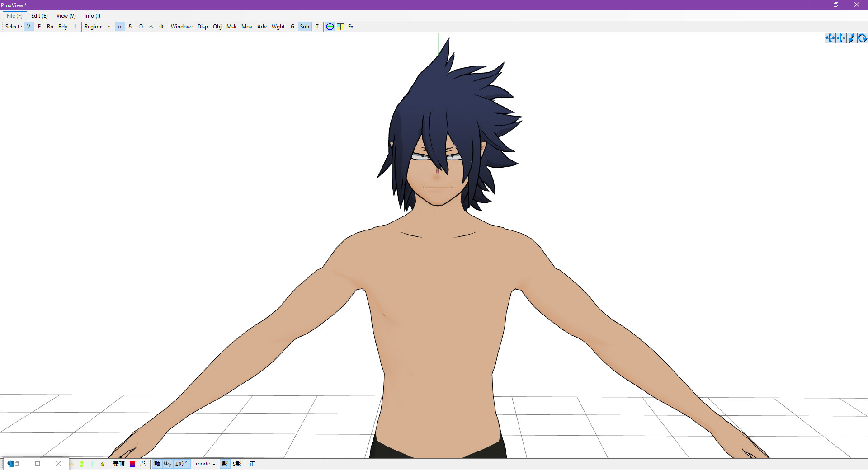
Task: Open the Fx effects button
Action: click(351, 27)
